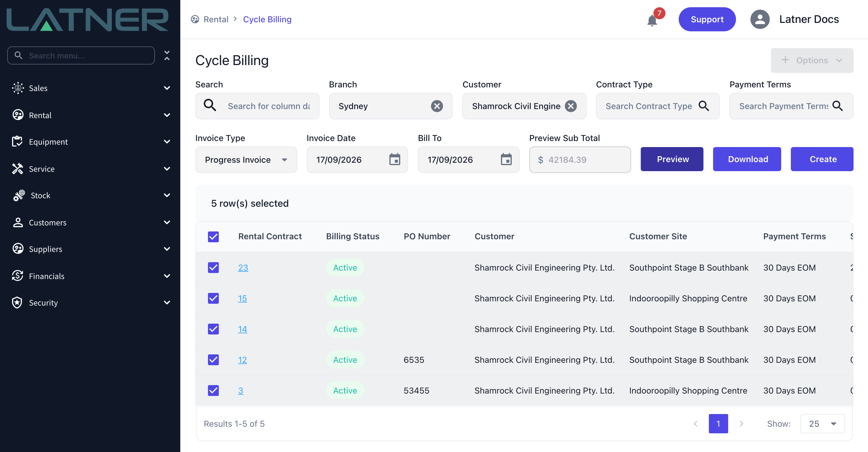Click the Security shield icon in the sidebar
The height and width of the screenshot is (452, 868).
click(x=17, y=303)
